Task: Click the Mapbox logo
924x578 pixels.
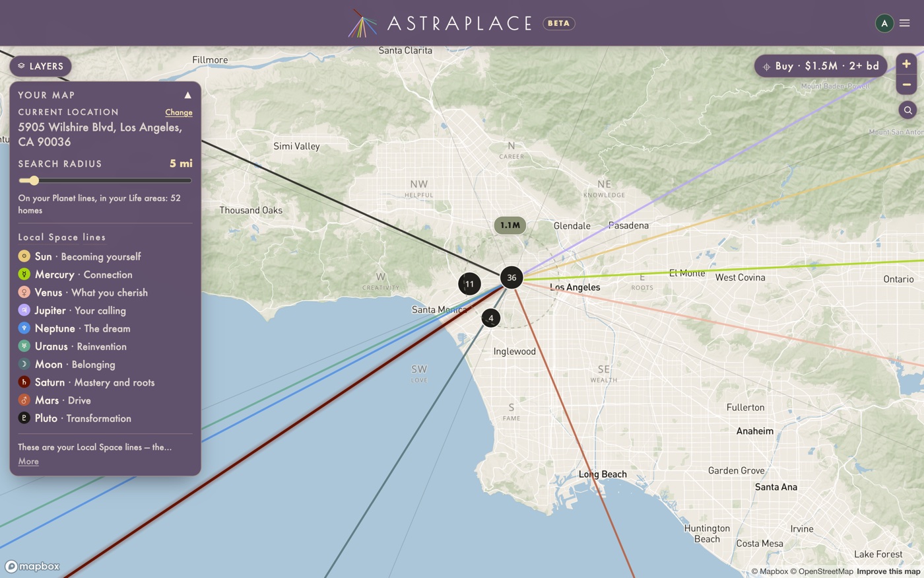Action: [32, 566]
